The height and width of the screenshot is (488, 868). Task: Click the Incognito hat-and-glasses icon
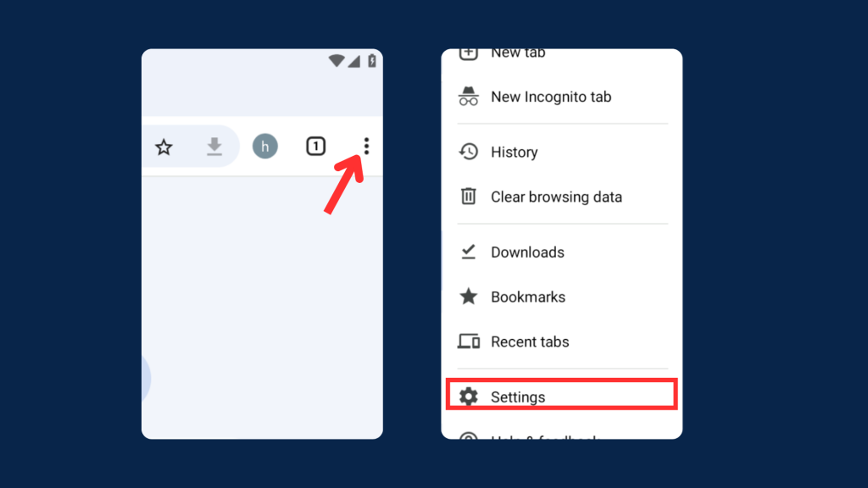coord(469,97)
